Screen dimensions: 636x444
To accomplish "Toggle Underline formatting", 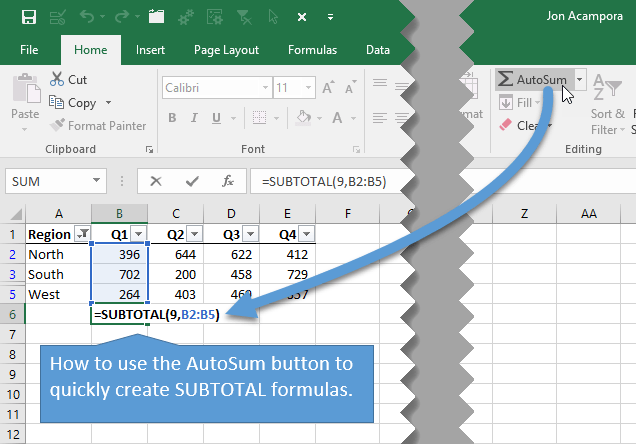I will coord(218,118).
